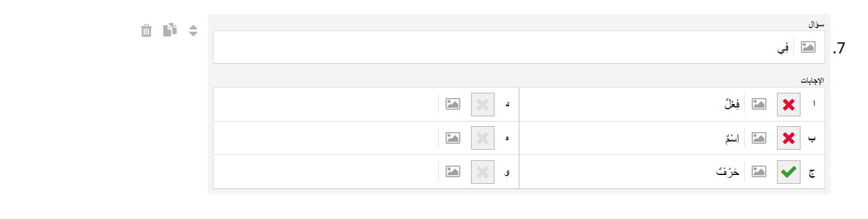Edit answer أ text فِعْلٌ
868x219 pixels.
pyautogui.click(x=632, y=105)
